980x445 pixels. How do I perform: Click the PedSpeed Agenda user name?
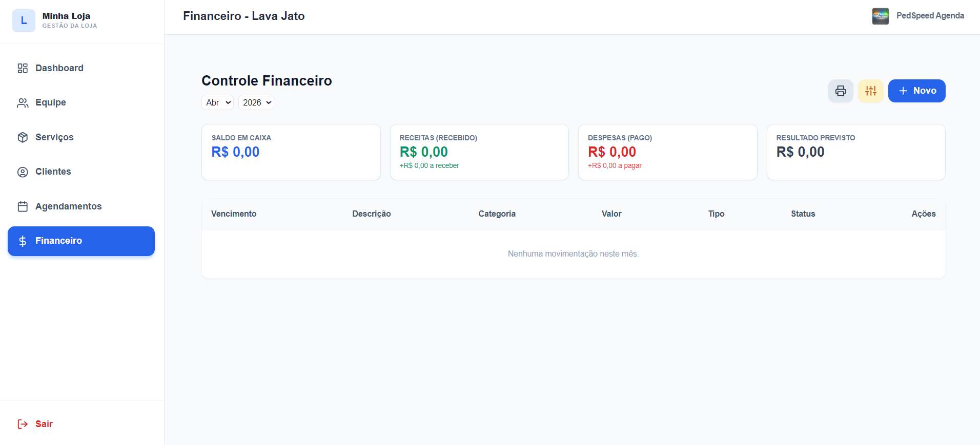930,16
